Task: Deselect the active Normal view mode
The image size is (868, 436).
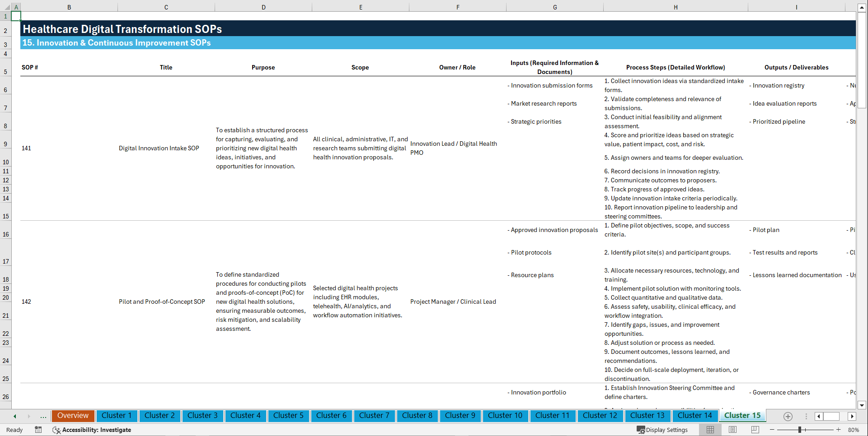Action: click(x=710, y=430)
